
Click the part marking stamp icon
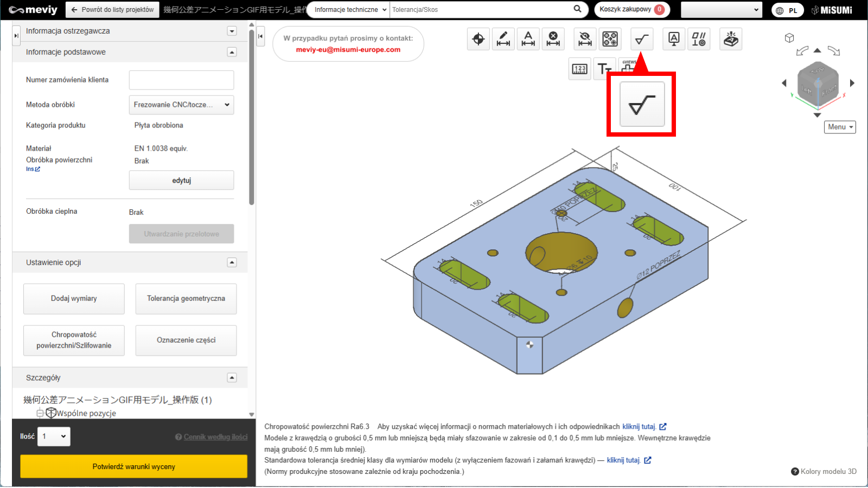[731, 39]
